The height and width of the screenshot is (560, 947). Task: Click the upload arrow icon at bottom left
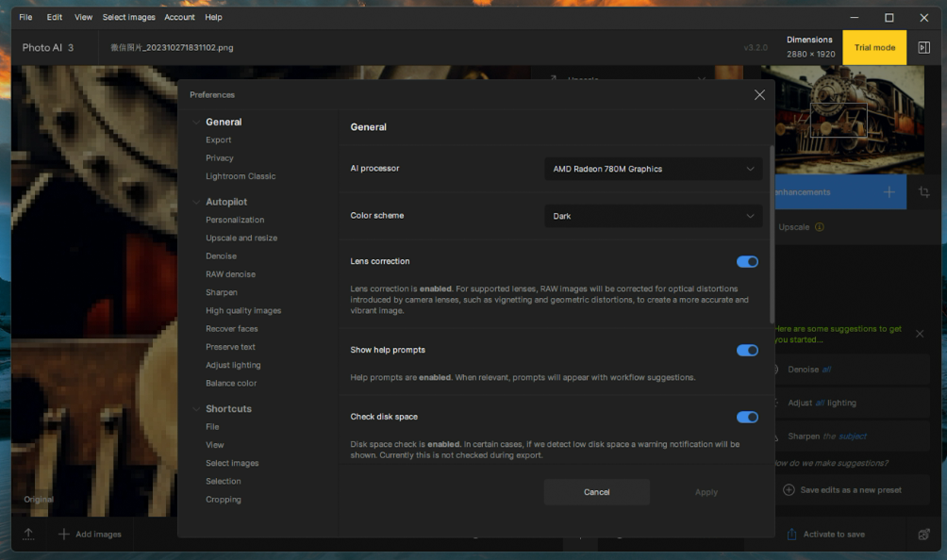point(28,534)
